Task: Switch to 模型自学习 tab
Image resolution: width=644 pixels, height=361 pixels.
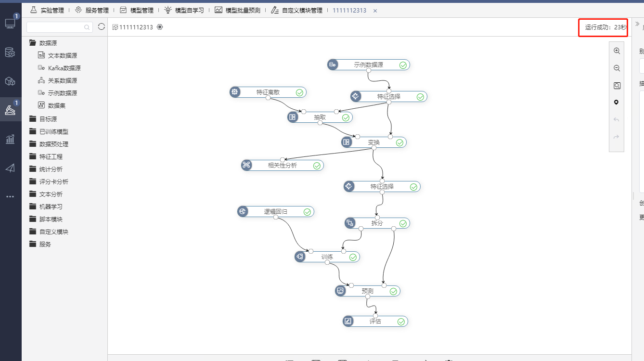Action: pyautogui.click(x=184, y=10)
